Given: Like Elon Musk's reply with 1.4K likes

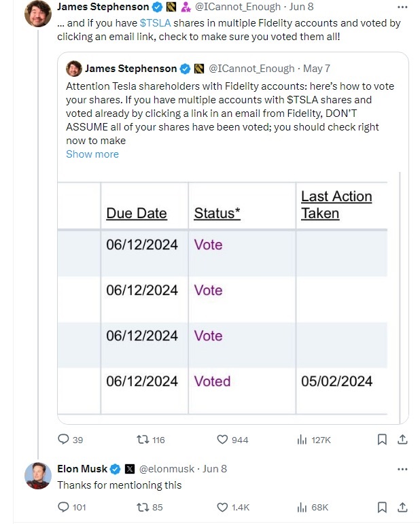Looking at the screenshot, I should tap(222, 507).
